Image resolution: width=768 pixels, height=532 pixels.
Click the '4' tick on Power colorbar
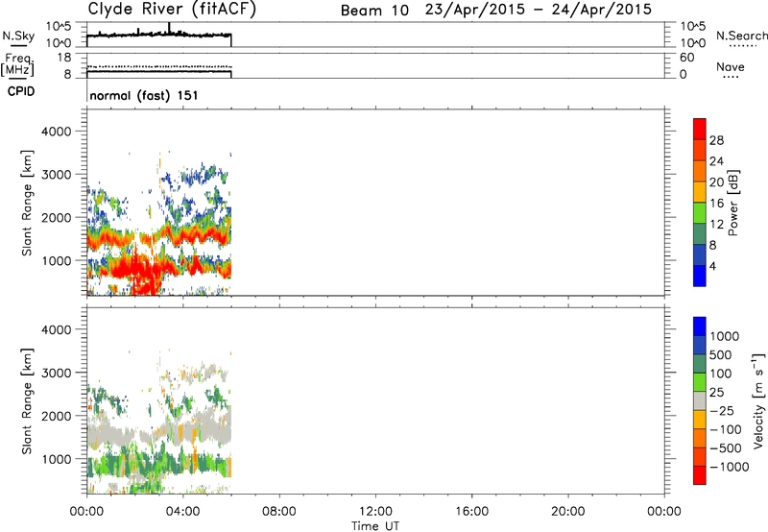click(x=712, y=266)
